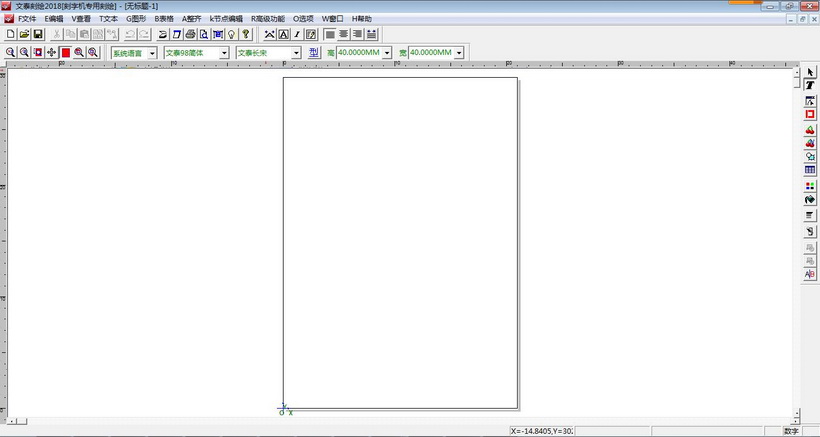Image resolution: width=820 pixels, height=437 pixels.
Task: Click the print preview page-with-magnifier icon
Action: 204,34
